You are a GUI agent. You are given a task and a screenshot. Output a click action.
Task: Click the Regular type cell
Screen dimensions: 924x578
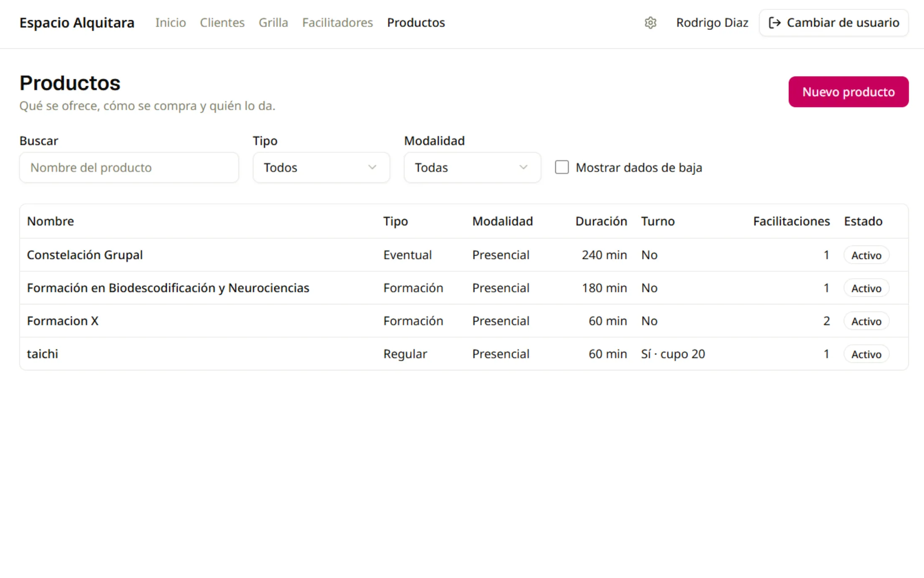tap(405, 354)
